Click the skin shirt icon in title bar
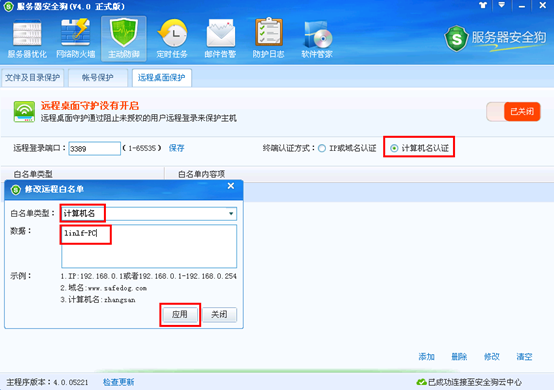The image size is (554, 390). pyautogui.click(x=483, y=5)
